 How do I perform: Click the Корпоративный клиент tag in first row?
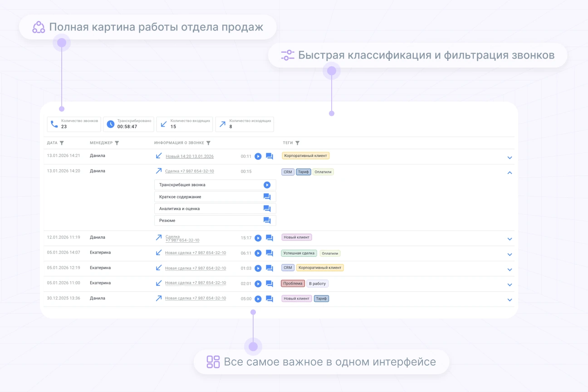coord(305,156)
